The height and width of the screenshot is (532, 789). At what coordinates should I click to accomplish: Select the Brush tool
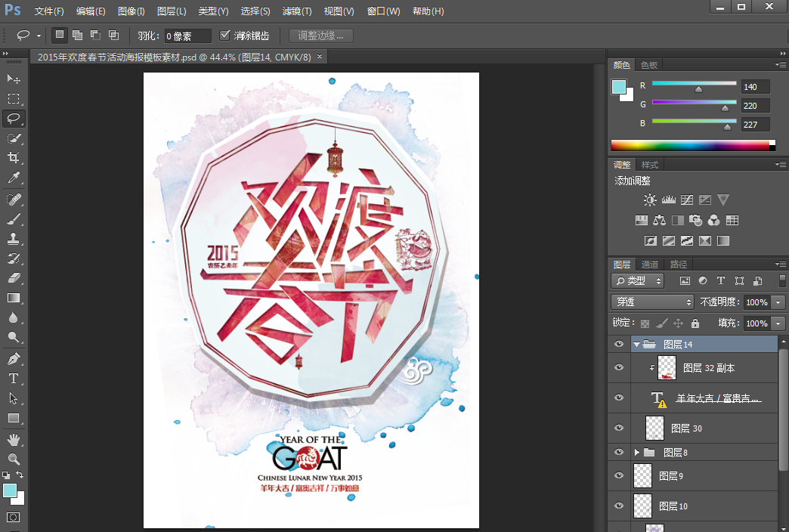14,219
